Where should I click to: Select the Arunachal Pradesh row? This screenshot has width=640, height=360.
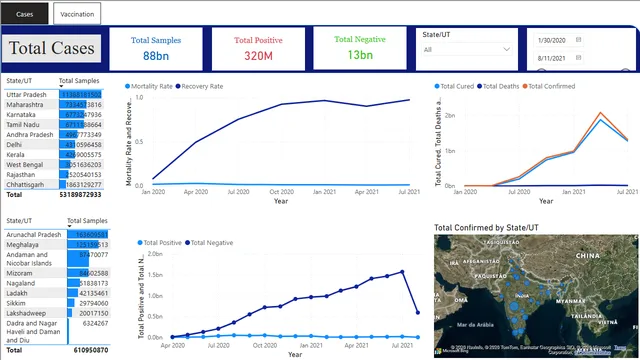57,235
